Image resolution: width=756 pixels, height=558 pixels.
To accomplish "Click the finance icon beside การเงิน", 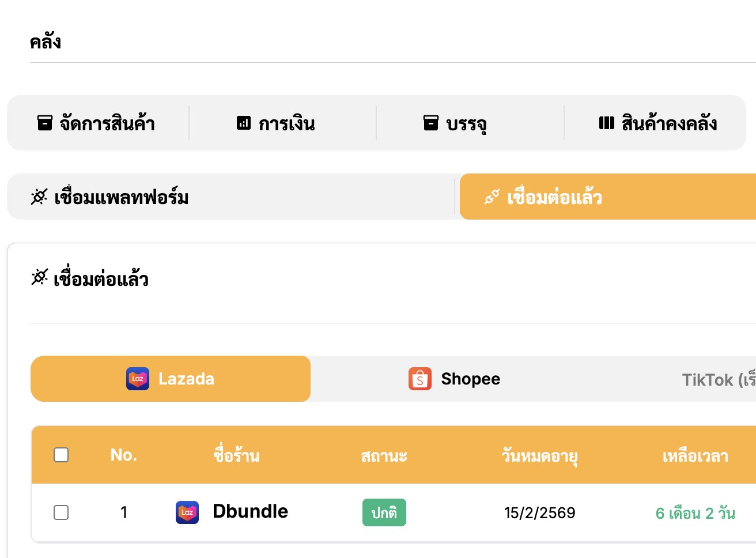I will tap(244, 123).
